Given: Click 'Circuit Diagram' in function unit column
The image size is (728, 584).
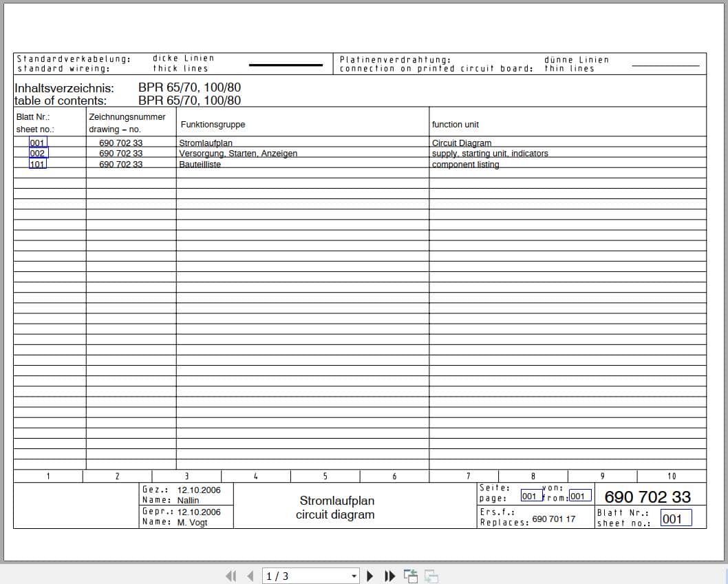Looking at the screenshot, I should pos(462,143).
